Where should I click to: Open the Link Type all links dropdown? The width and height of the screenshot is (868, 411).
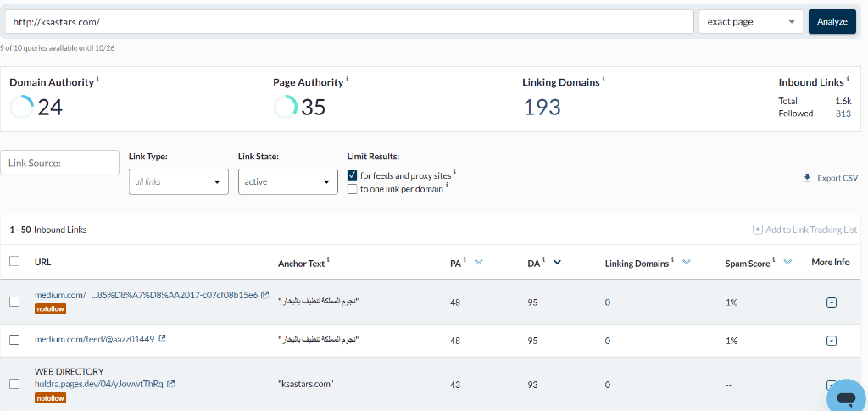(178, 181)
